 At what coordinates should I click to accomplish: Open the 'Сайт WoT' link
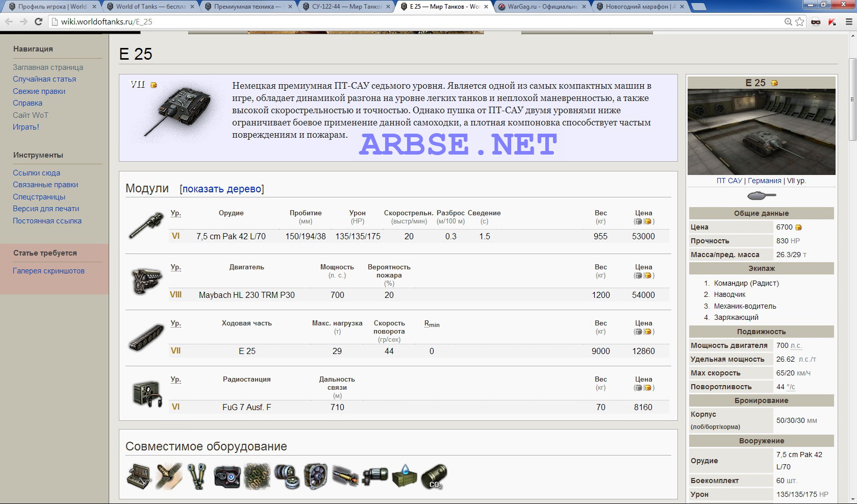click(31, 115)
